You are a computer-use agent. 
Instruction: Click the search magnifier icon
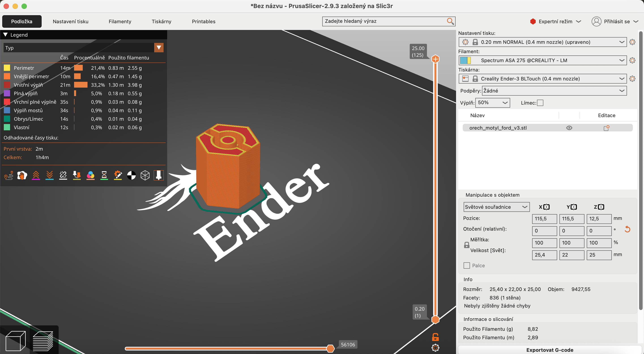[x=450, y=21]
